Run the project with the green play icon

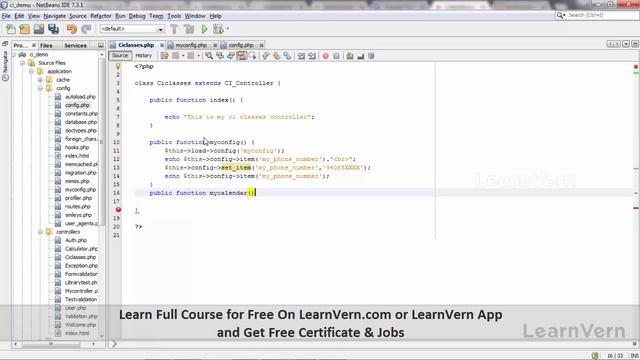[204, 29]
